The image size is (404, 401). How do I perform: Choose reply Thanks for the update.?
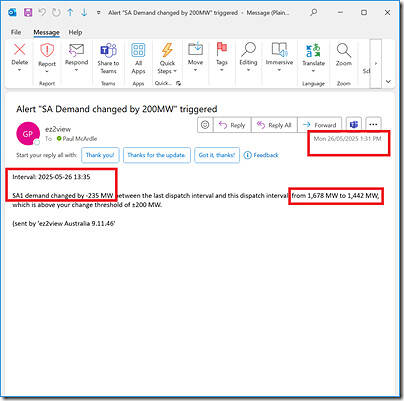point(157,155)
